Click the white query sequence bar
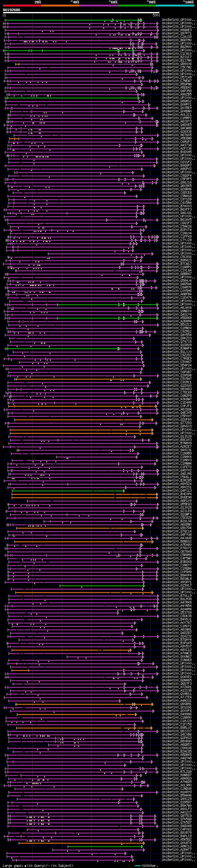This screenshot has height=868, width=197. [81, 13]
